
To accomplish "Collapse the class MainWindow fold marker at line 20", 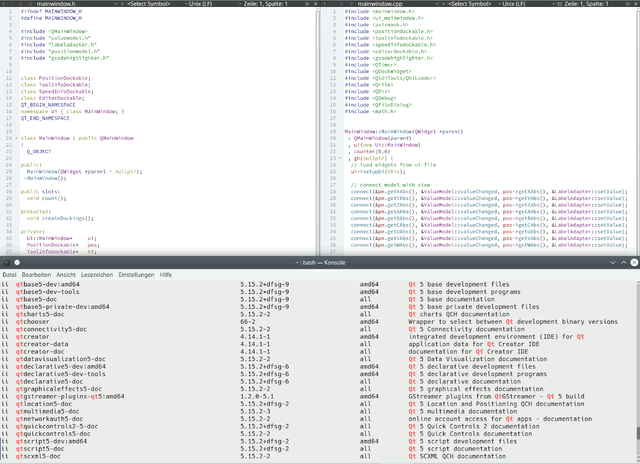I will pyautogui.click(x=16, y=138).
